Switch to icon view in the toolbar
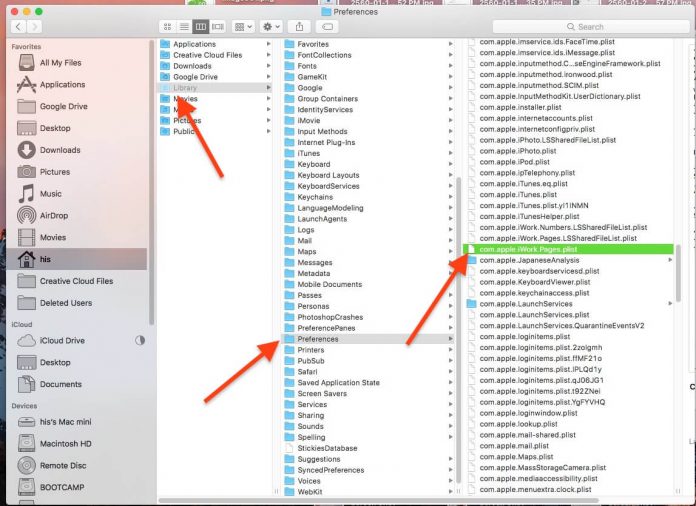The image size is (696, 506). [x=167, y=27]
